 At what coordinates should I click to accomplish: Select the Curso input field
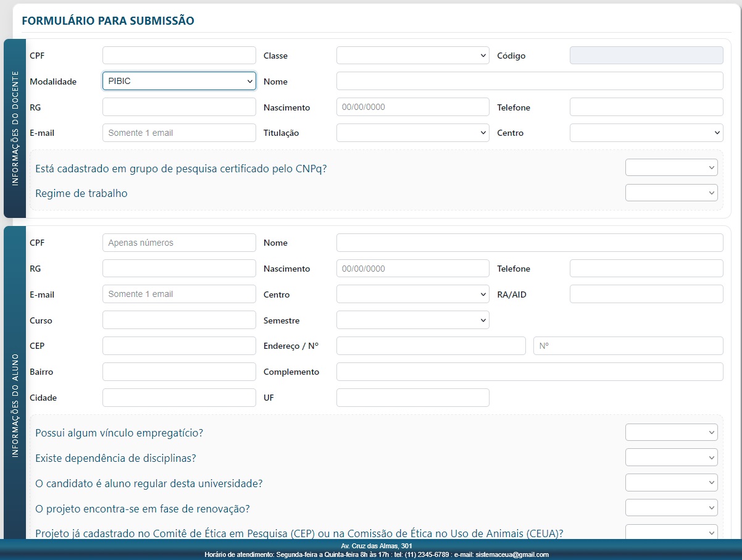pos(179,320)
